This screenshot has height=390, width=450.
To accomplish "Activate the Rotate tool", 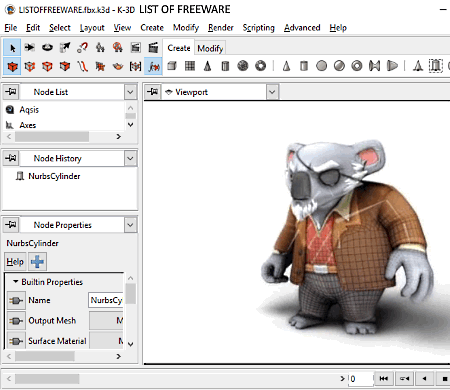I will tap(47, 47).
